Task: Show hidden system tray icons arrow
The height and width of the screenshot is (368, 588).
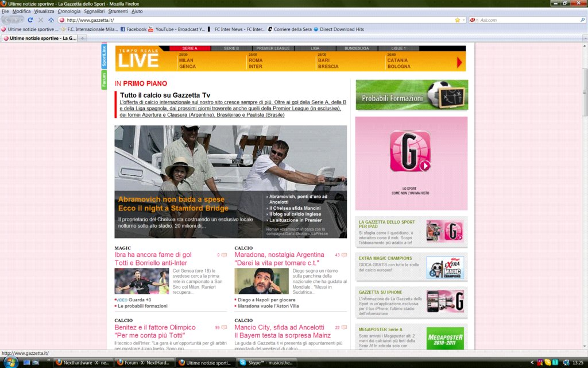Action: pos(532,363)
